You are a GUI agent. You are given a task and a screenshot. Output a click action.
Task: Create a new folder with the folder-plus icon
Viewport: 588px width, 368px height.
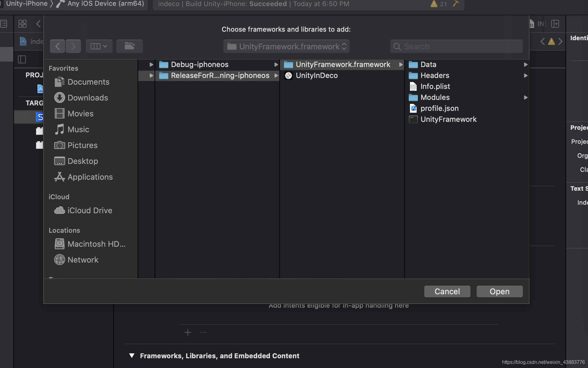[130, 46]
